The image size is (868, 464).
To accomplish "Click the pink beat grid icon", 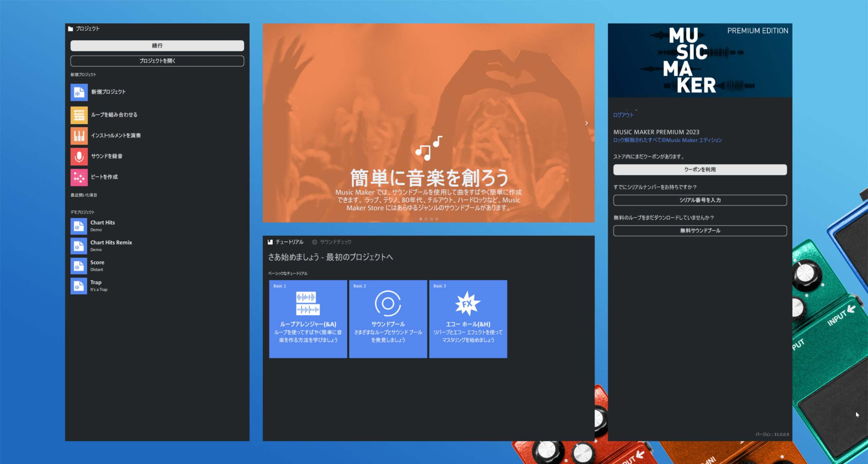I will click(79, 177).
